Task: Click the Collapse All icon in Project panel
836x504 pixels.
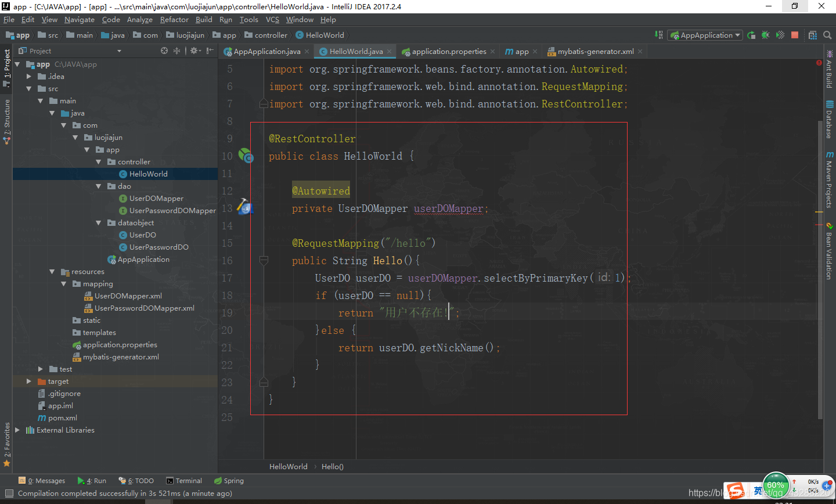Action: click(177, 51)
